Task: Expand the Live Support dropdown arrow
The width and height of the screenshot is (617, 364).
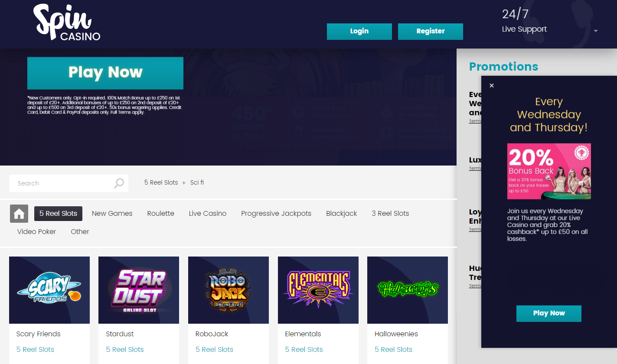Action: pyautogui.click(x=596, y=31)
